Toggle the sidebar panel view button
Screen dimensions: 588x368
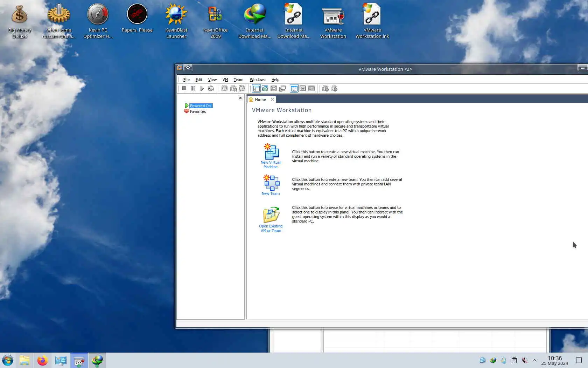256,88
